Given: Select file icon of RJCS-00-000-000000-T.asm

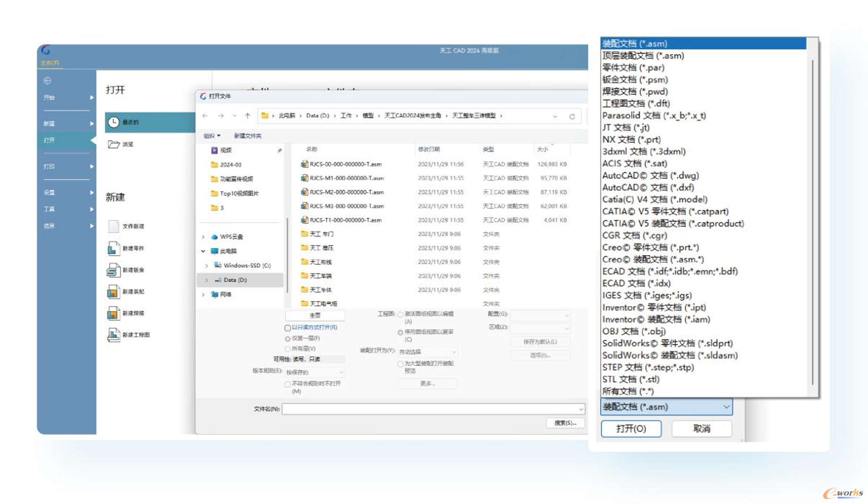Looking at the screenshot, I should pos(304,164).
